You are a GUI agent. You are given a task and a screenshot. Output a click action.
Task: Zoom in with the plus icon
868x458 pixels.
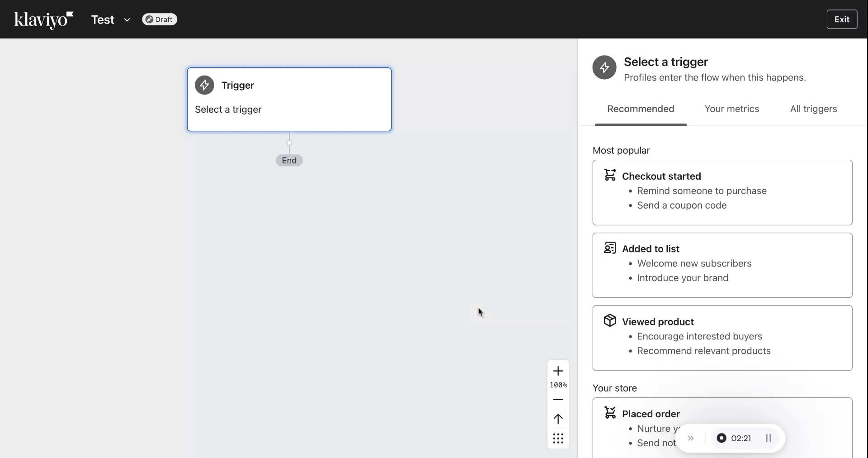coord(558,371)
